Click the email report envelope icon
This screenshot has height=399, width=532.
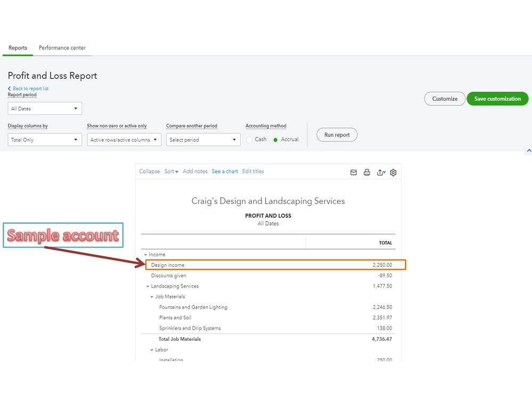354,173
